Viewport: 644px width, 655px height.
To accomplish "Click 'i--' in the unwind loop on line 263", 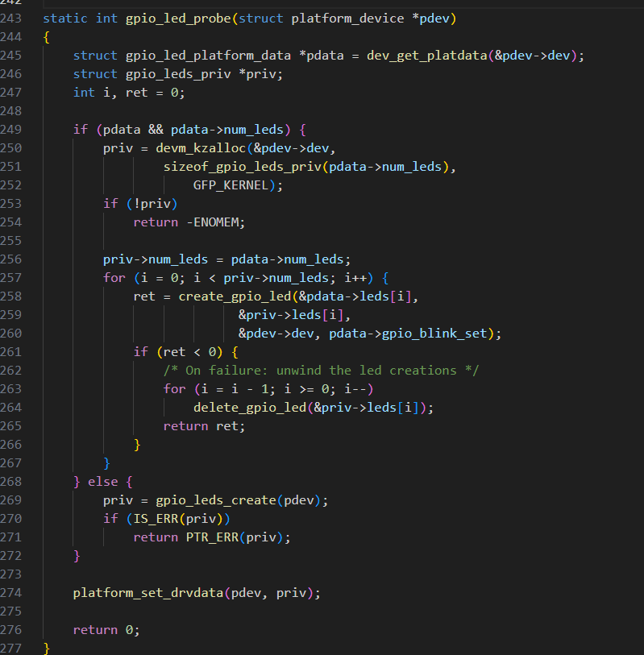I will [x=355, y=389].
